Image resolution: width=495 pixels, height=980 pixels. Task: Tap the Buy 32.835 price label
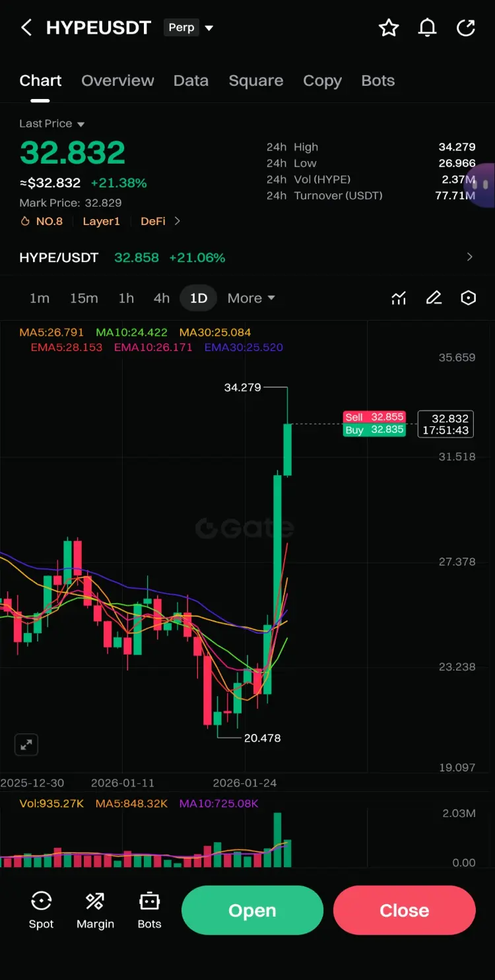tap(374, 430)
